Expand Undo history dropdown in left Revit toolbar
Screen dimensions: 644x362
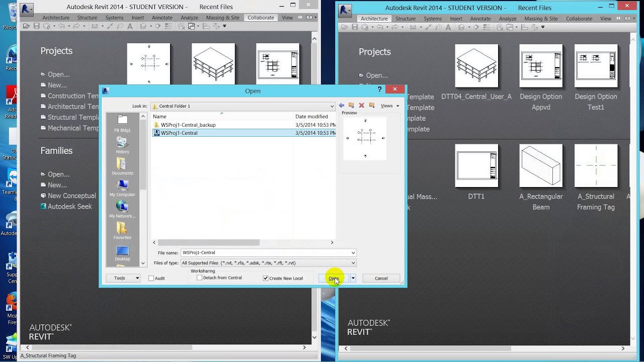point(69,26)
